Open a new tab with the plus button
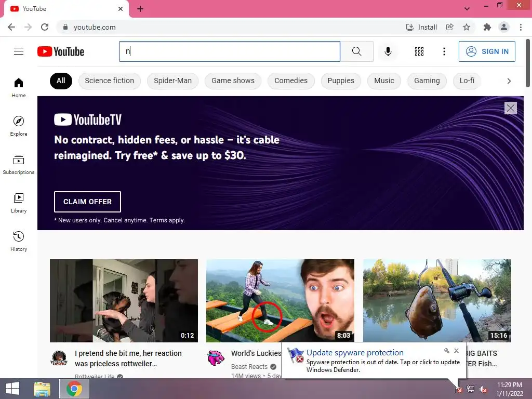 (140, 9)
